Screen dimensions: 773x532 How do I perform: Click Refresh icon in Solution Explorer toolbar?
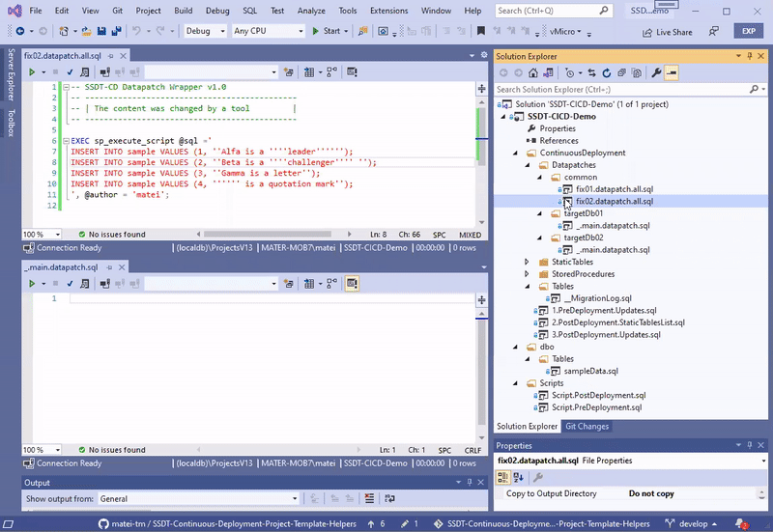pyautogui.click(x=607, y=73)
